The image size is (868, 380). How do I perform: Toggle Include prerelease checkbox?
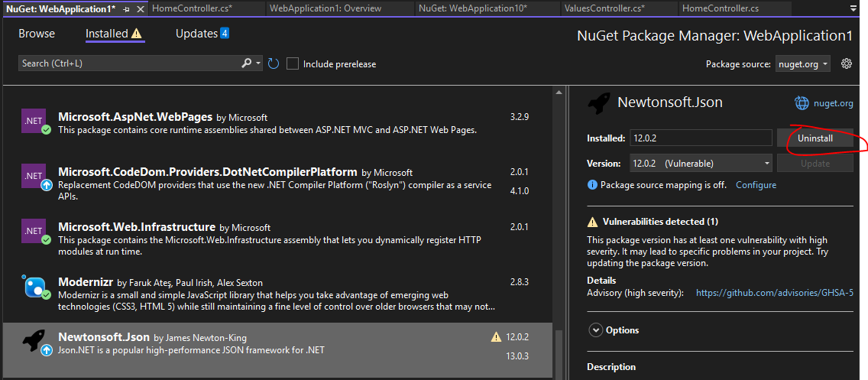point(293,63)
